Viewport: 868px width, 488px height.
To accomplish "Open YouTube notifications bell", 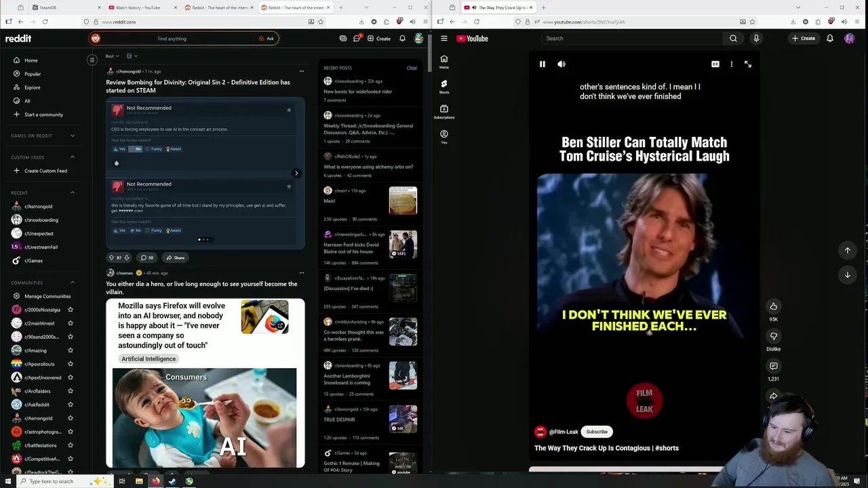I will 829,38.
